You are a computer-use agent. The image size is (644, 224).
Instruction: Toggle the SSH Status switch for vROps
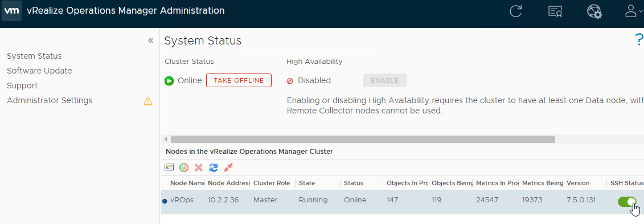pos(627,201)
